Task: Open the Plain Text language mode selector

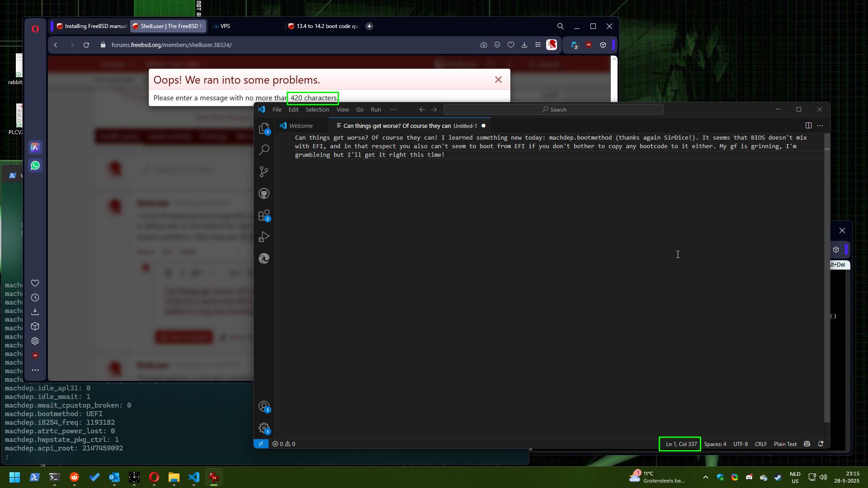Action: pyautogui.click(x=785, y=444)
